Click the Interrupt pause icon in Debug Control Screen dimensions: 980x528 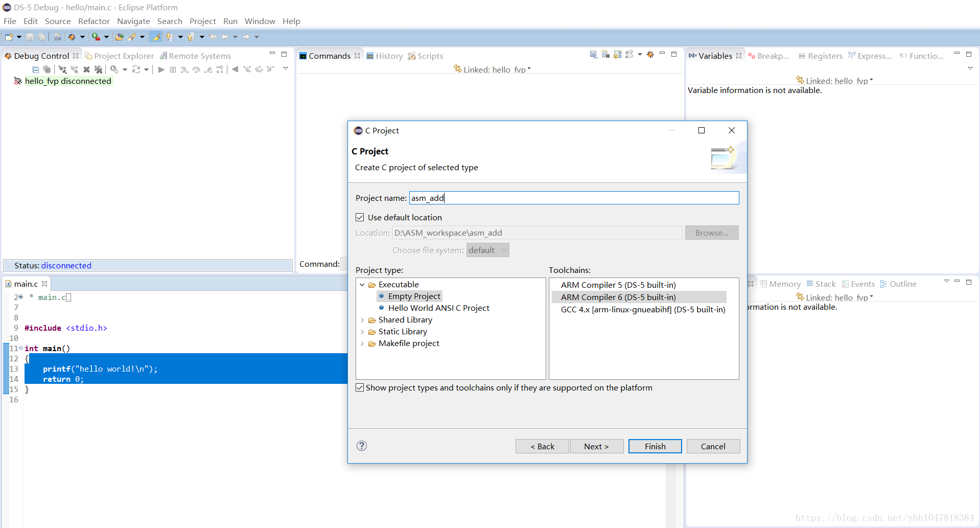coord(173,70)
